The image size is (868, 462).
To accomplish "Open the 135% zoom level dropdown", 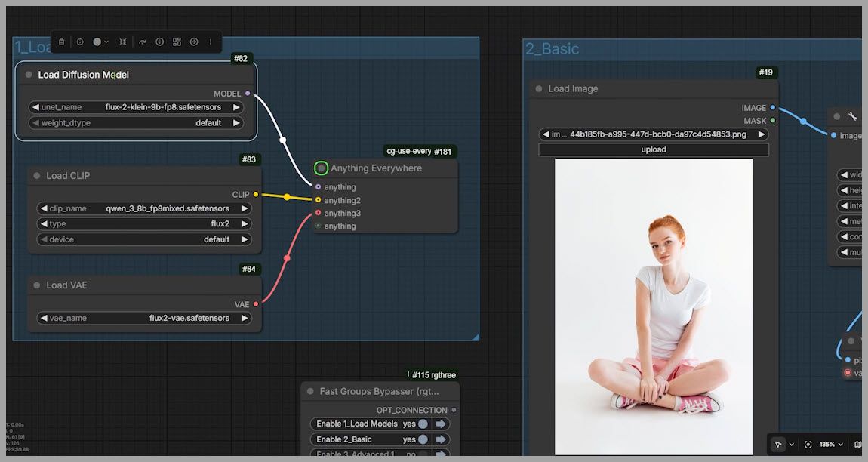I will point(832,445).
